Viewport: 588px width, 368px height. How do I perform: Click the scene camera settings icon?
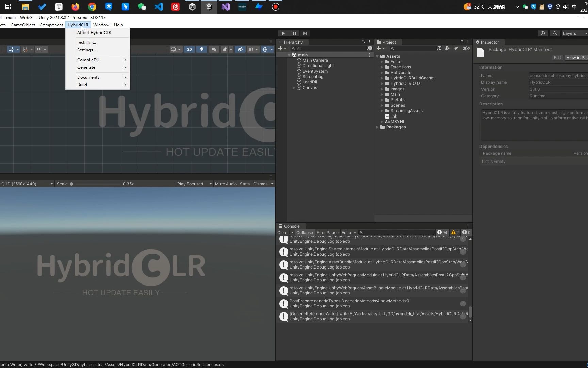pyautogui.click(x=251, y=49)
